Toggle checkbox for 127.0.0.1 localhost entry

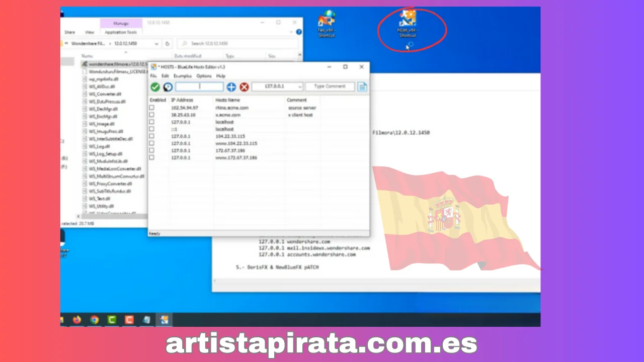(x=151, y=122)
